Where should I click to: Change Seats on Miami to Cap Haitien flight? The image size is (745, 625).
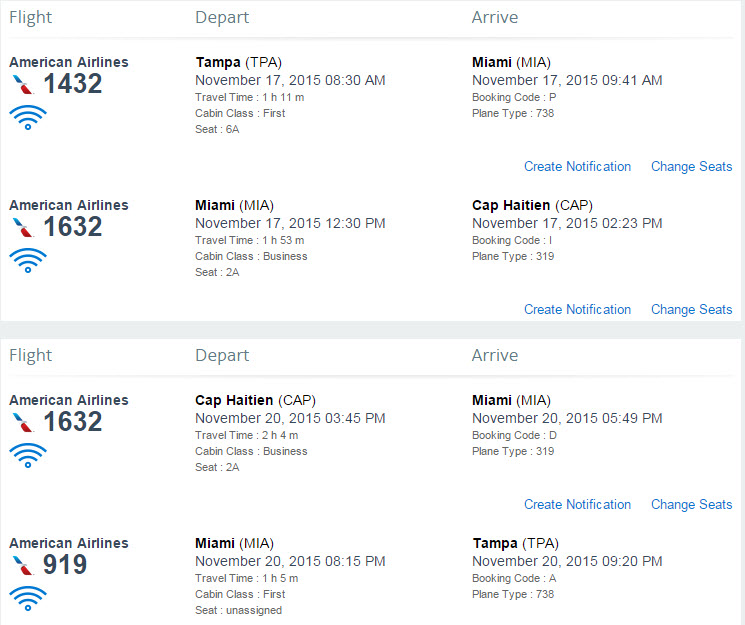[x=691, y=309]
